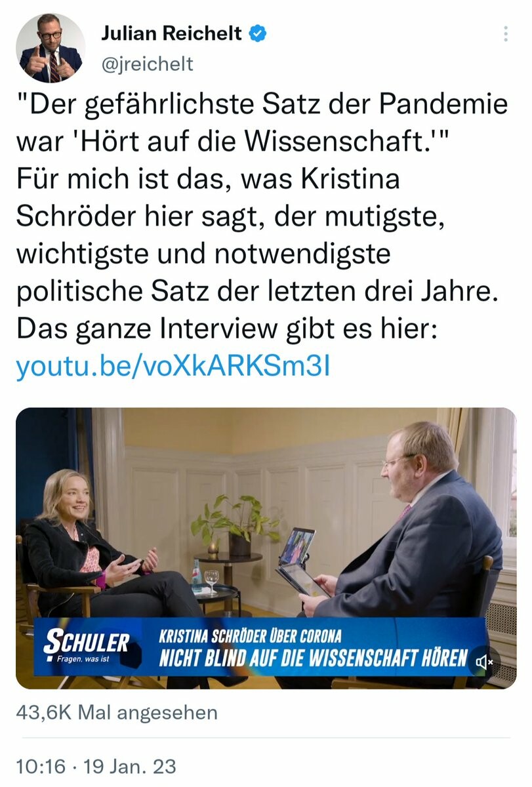Viewport: 532px width, 787px height.
Task: Click the 'NICHT BLIND AUF DIE WISSENSCHAFT HÖREN' headline
Action: point(314,658)
